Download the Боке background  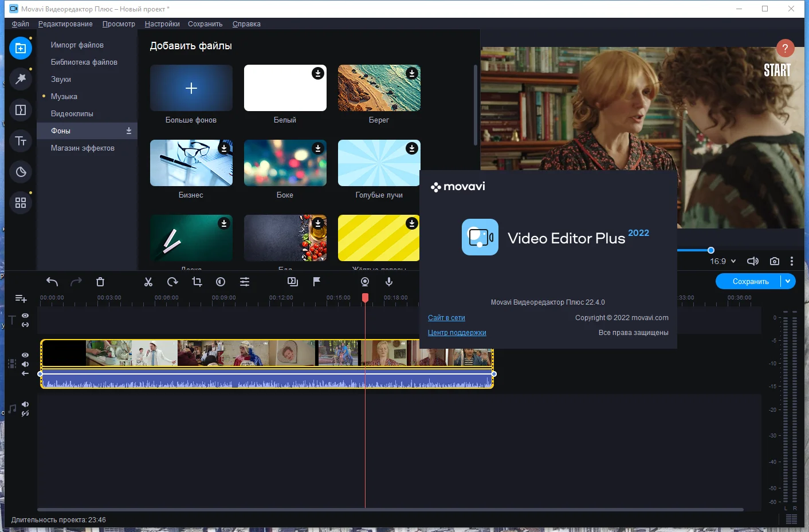click(x=318, y=148)
